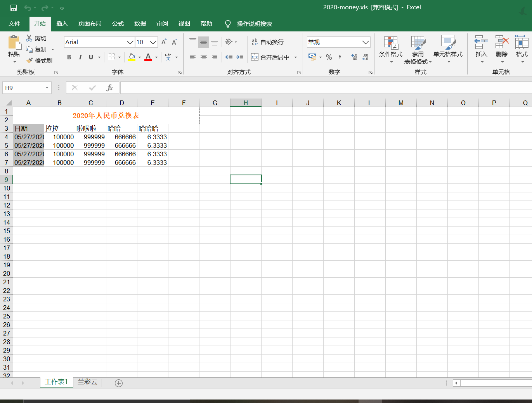Click the red font color button

(x=148, y=57)
